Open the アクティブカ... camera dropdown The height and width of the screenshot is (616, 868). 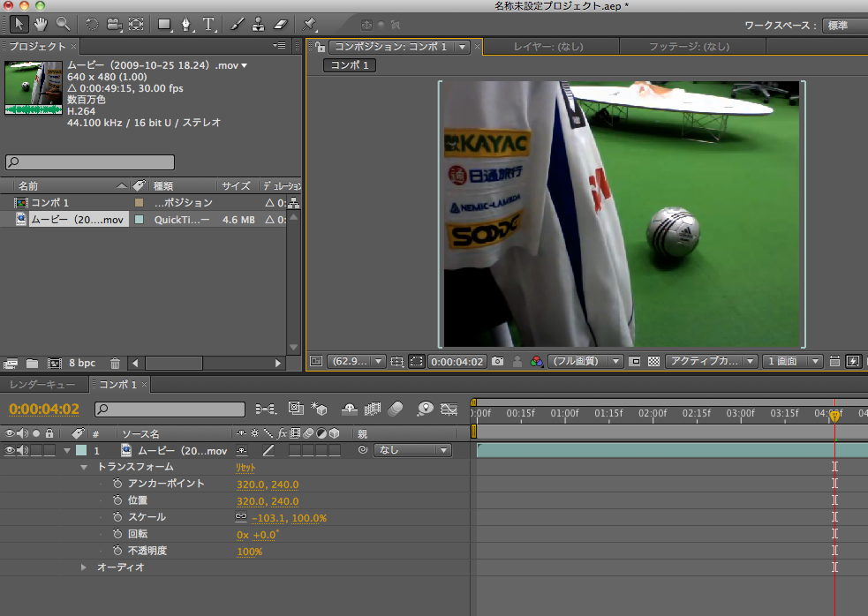tap(712, 362)
